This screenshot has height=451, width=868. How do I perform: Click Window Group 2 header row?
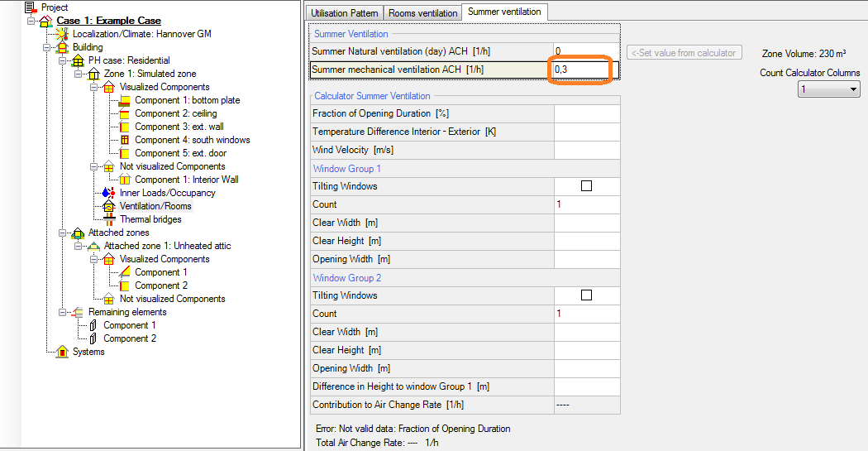(465, 277)
